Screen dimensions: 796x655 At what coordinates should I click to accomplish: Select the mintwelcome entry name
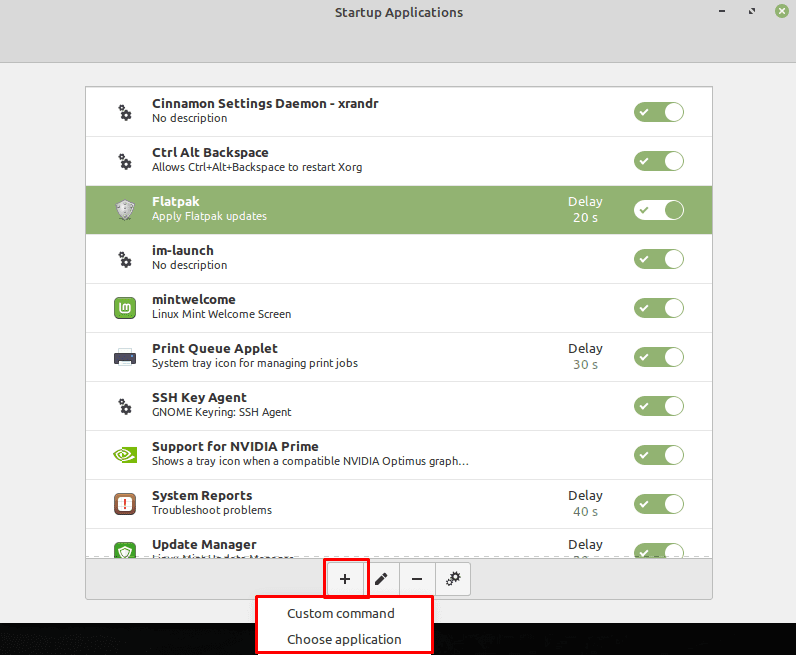(194, 300)
